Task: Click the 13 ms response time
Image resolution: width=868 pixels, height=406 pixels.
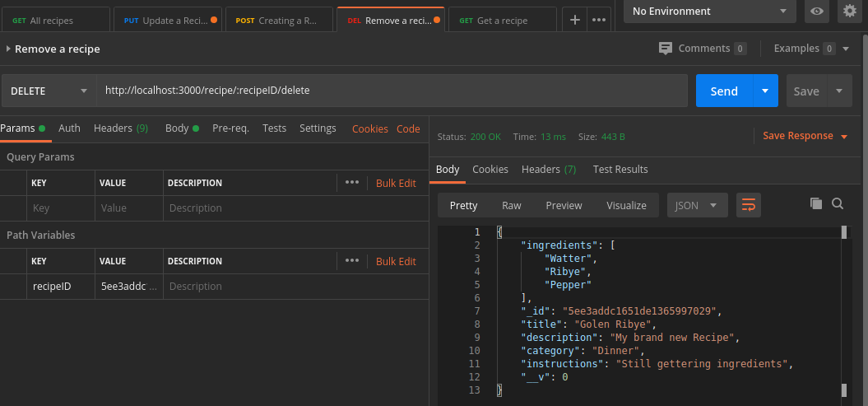Action: pos(553,137)
